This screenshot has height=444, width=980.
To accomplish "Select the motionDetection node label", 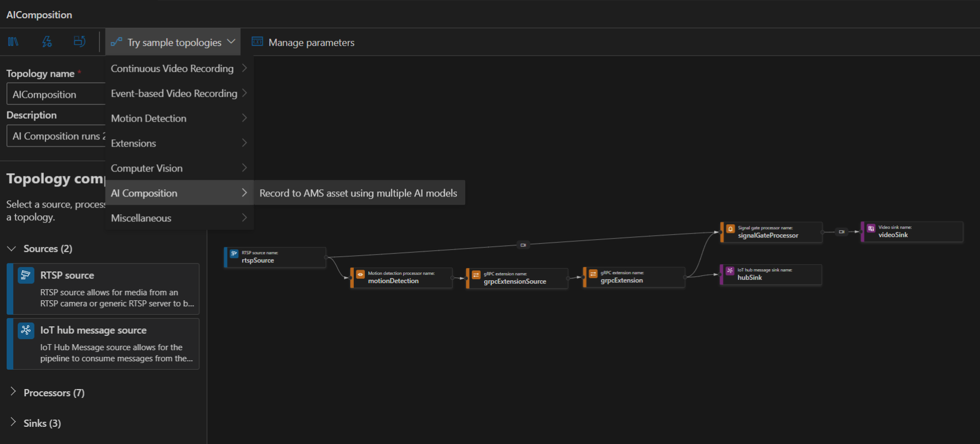I will click(x=393, y=281).
